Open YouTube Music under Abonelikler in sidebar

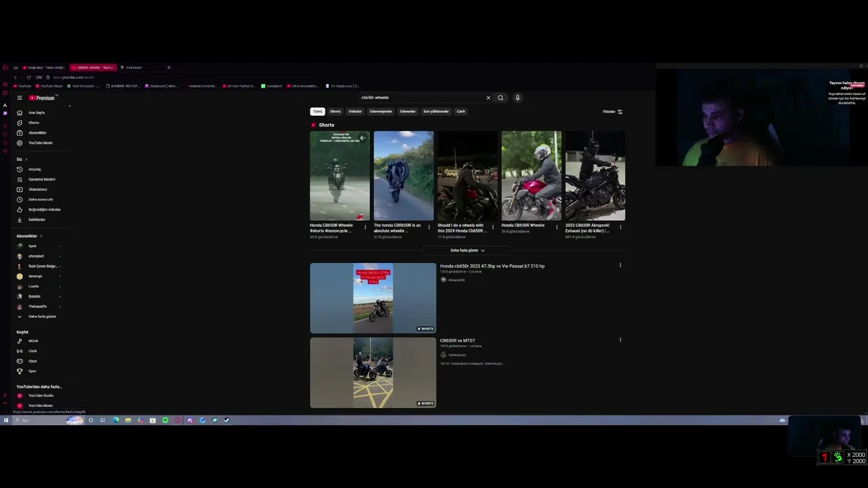click(x=40, y=143)
